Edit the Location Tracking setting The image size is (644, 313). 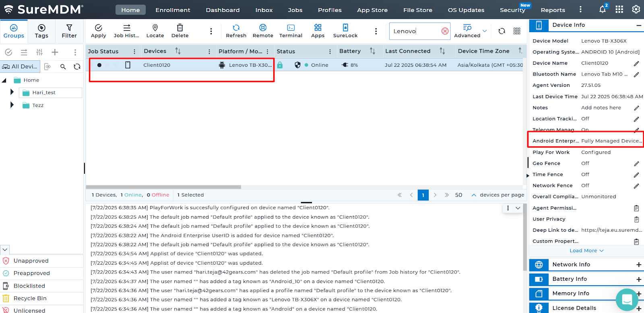tap(636, 119)
